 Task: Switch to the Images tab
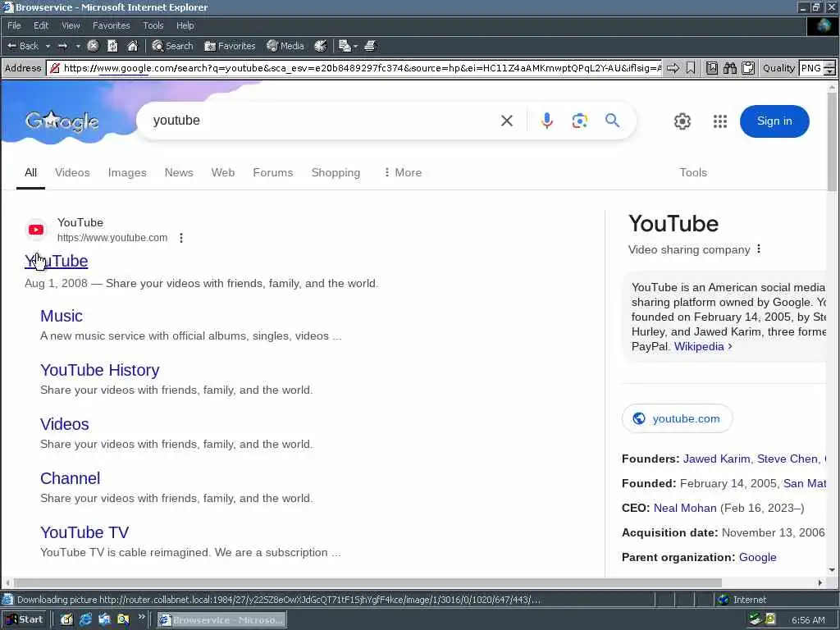click(x=127, y=172)
